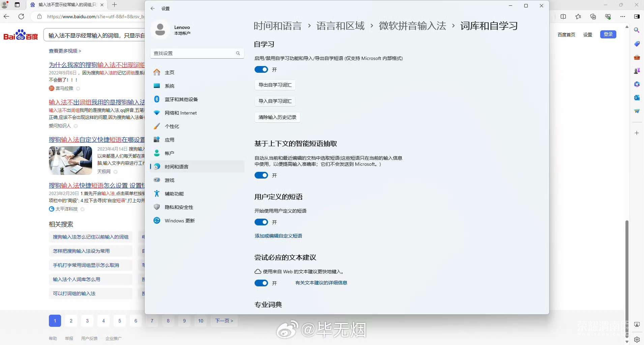The width and height of the screenshot is (644, 345).
Task: Open Windows Update section
Action: pyautogui.click(x=179, y=221)
